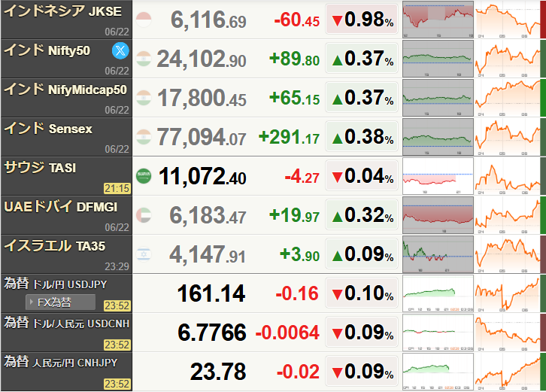Click the USDCNH rate 6.7766
The width and height of the screenshot is (546, 392).
(x=212, y=333)
